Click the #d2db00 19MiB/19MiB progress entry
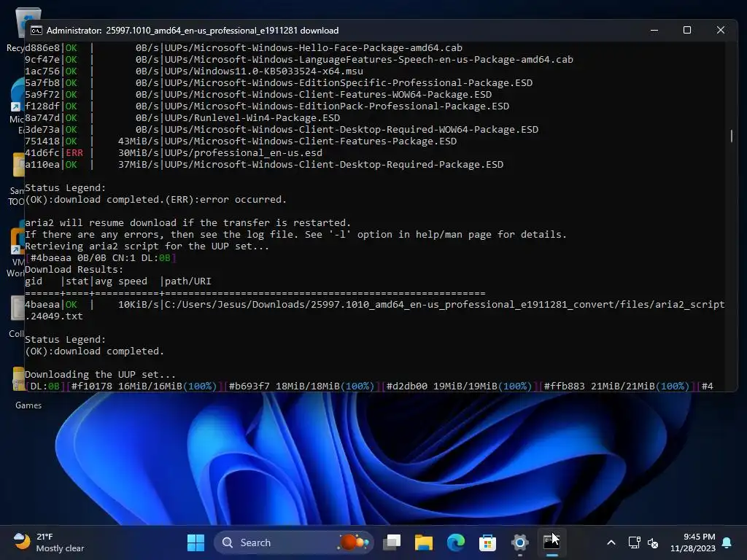 pyautogui.click(x=459, y=386)
